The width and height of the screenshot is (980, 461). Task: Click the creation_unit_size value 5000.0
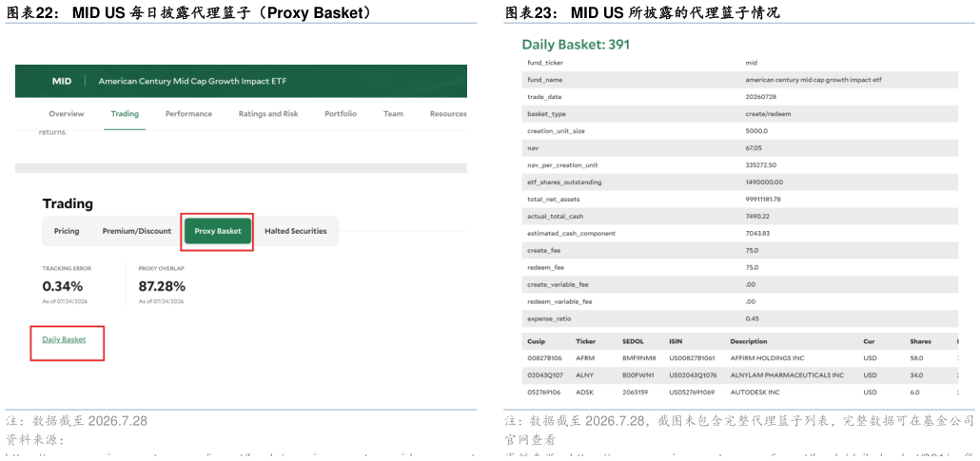click(x=756, y=130)
